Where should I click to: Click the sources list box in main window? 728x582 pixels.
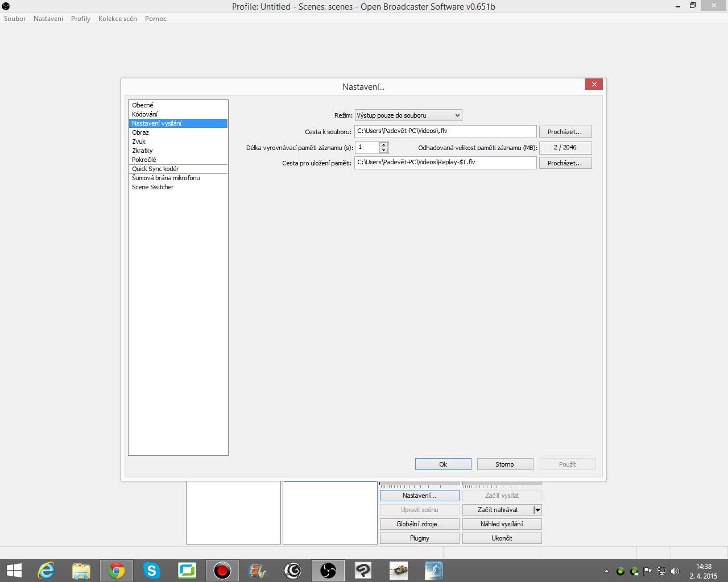(330, 513)
